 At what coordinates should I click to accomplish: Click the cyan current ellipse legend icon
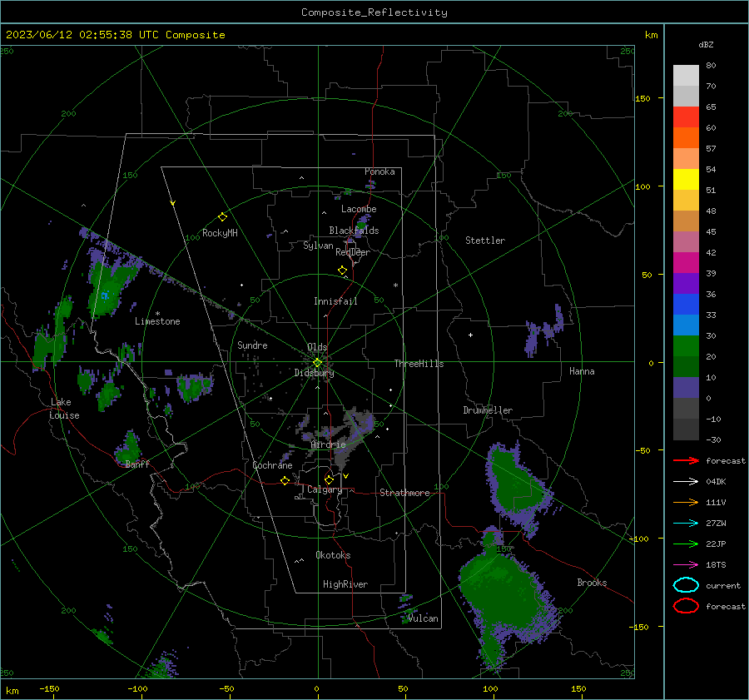686,585
